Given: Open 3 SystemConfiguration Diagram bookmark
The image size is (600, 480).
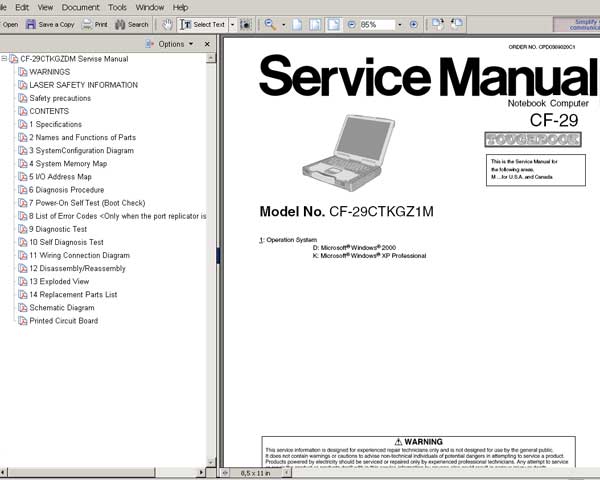Looking at the screenshot, I should pos(82,151).
